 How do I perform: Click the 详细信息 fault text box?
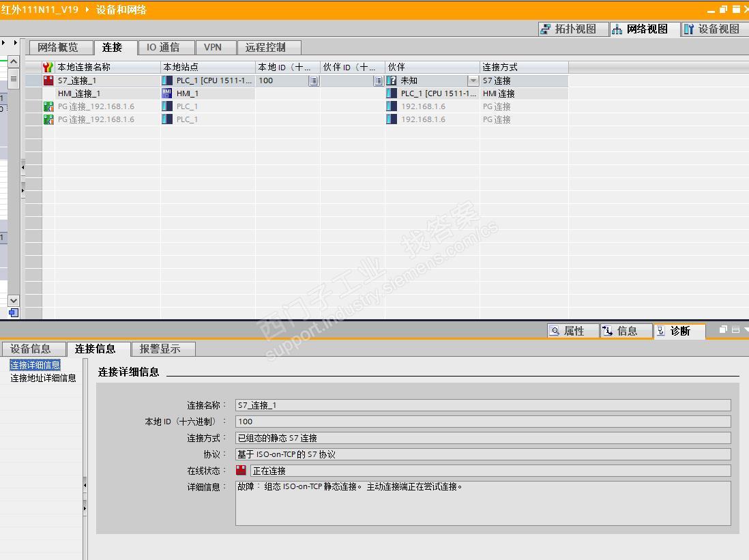[x=483, y=503]
